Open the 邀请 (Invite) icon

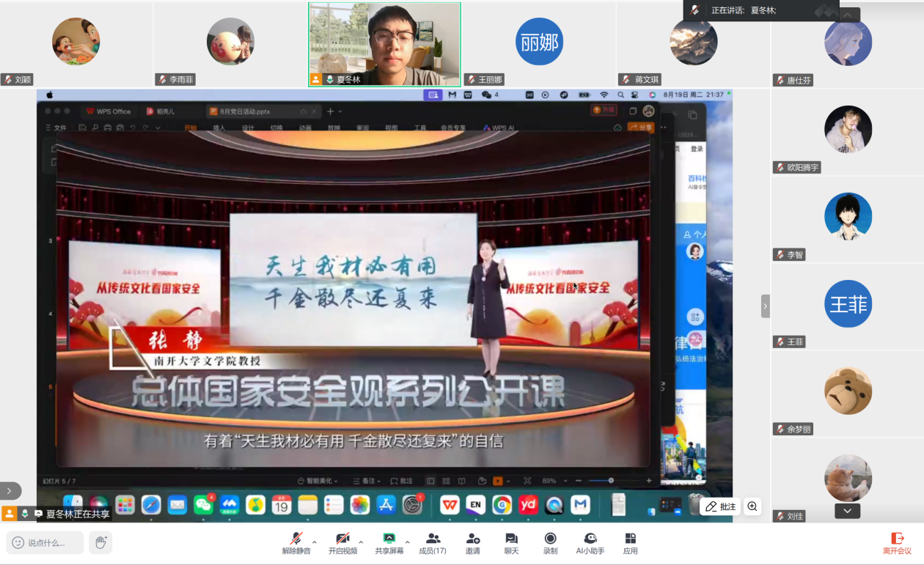coord(472,543)
